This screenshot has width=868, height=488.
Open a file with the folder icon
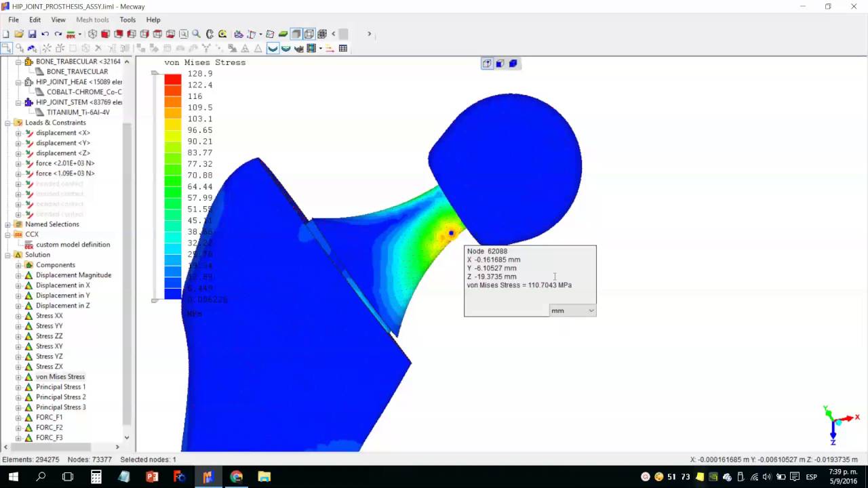(x=19, y=34)
